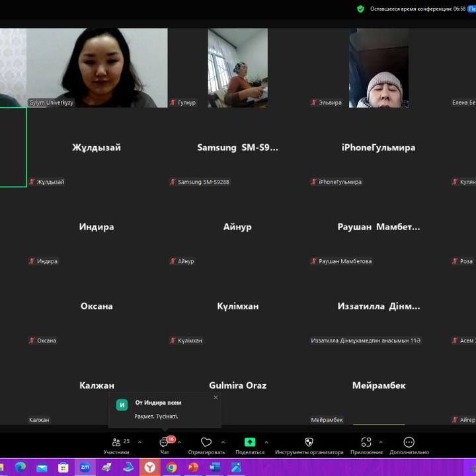Select the Индира participant tile name
The image size is (476, 476).
tap(97, 227)
